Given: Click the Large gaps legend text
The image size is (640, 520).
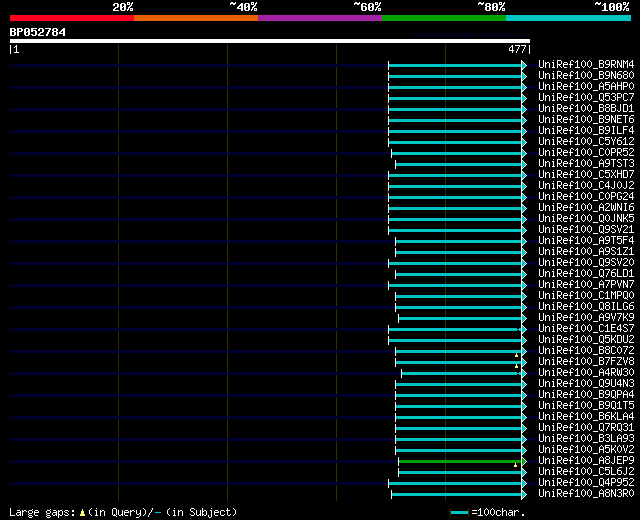Looking at the screenshot, I should 123,512.
